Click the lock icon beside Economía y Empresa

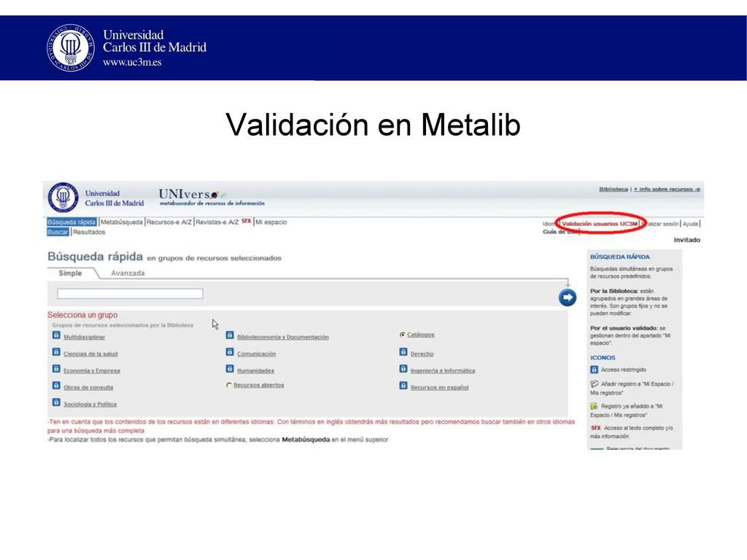click(56, 369)
